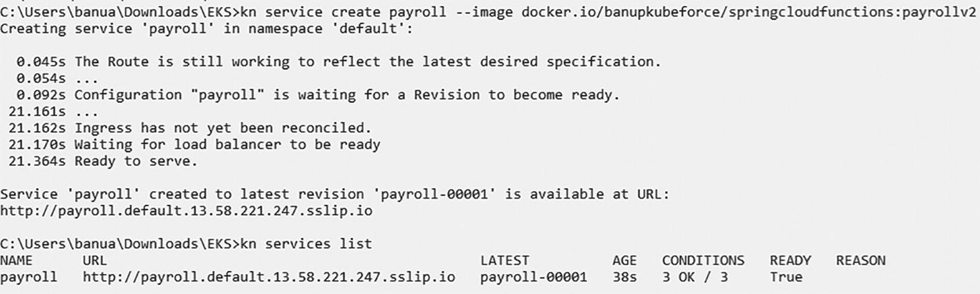Open the payroll URL in the services list row
980x294 pixels.
click(269, 277)
